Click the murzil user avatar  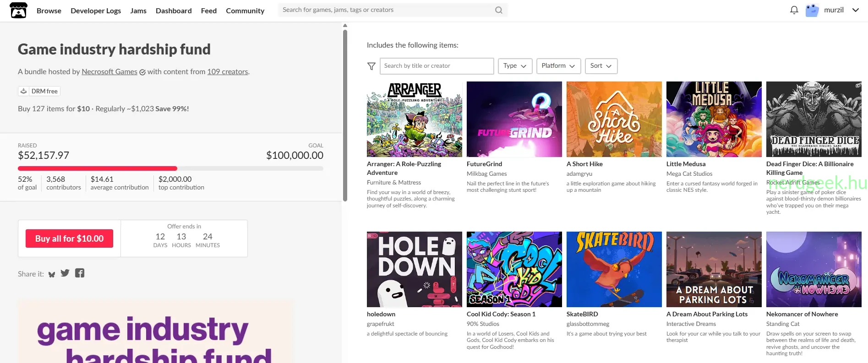[812, 10]
